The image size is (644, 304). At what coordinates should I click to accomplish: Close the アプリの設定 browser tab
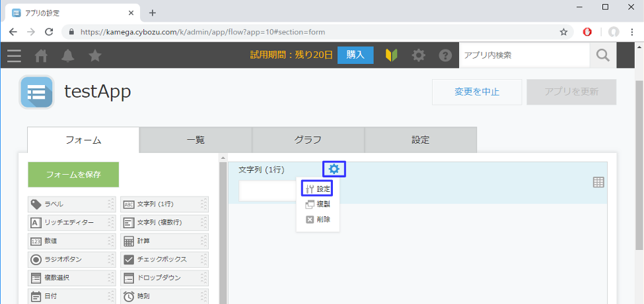click(x=131, y=13)
